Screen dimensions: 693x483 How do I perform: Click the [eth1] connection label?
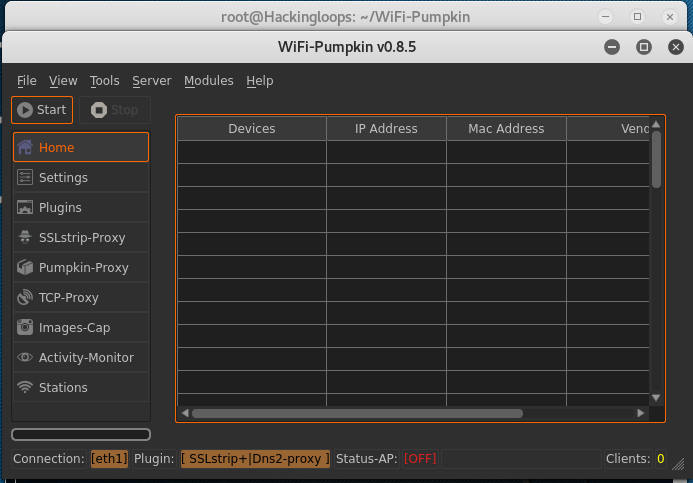point(109,459)
